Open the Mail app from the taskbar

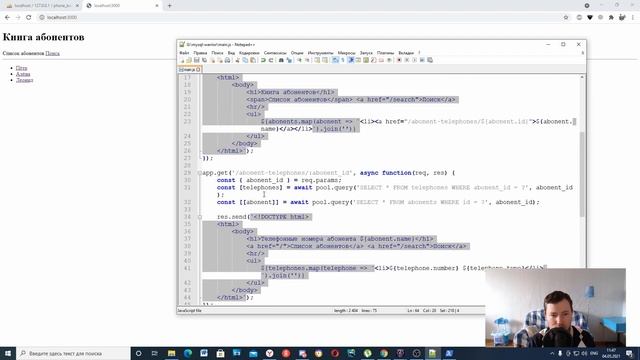[x=253, y=353]
